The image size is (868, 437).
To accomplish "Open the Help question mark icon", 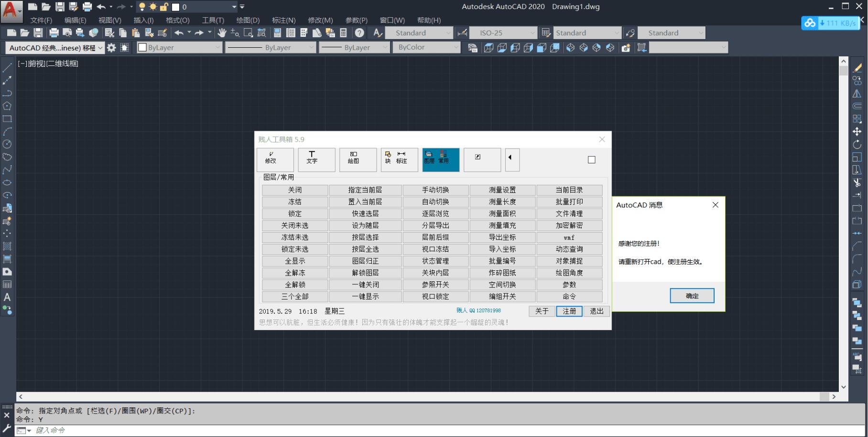I will click(359, 32).
